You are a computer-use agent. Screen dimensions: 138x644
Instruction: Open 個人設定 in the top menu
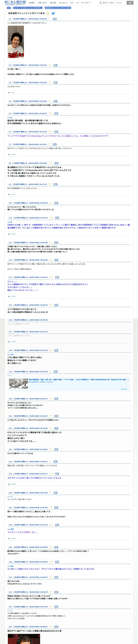tap(53, 3)
